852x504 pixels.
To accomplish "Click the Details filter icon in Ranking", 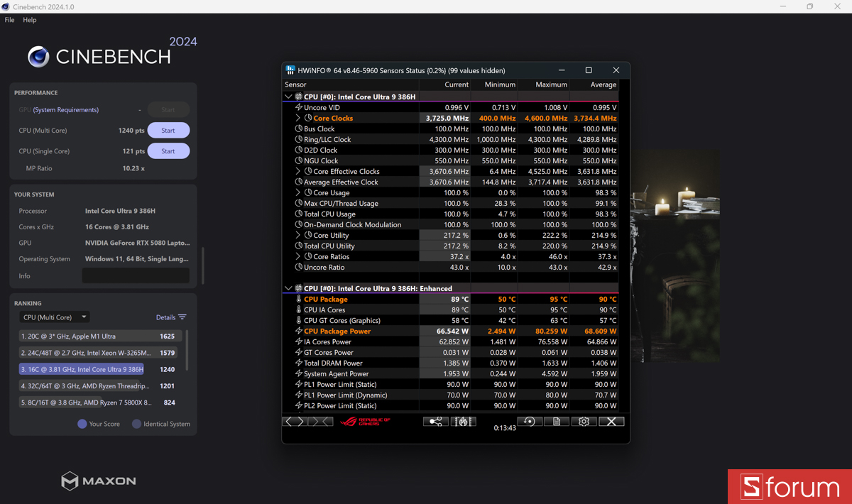I will [x=182, y=317].
